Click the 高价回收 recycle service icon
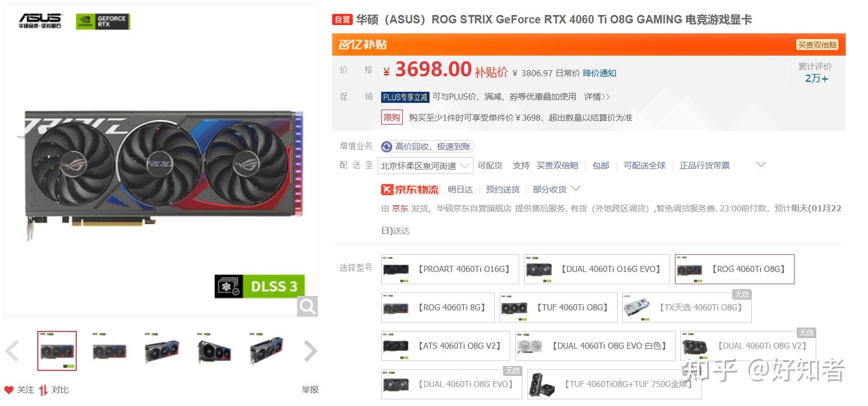The width and height of the screenshot is (868, 406). point(387,147)
